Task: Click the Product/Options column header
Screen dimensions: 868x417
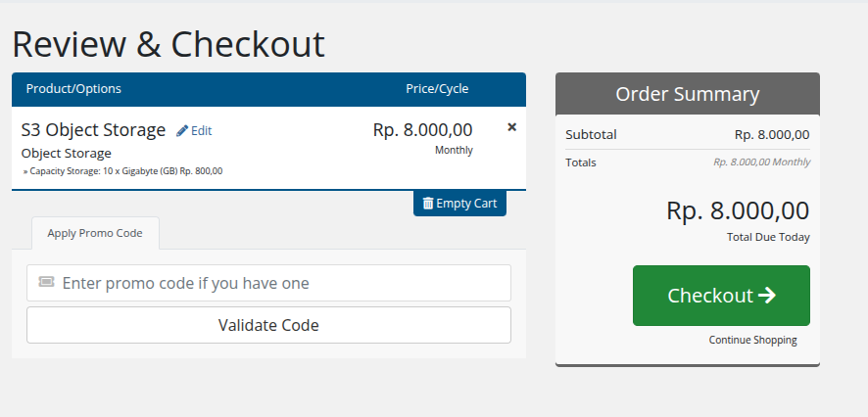Action: tap(73, 88)
